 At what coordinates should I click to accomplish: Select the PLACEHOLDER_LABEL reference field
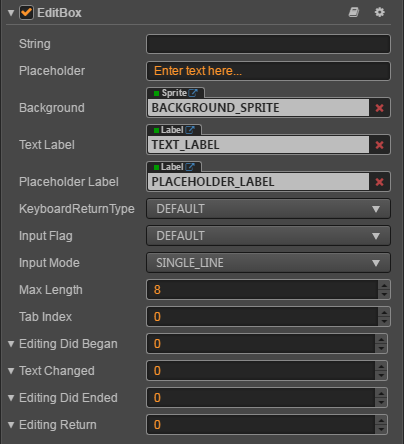pos(258,182)
